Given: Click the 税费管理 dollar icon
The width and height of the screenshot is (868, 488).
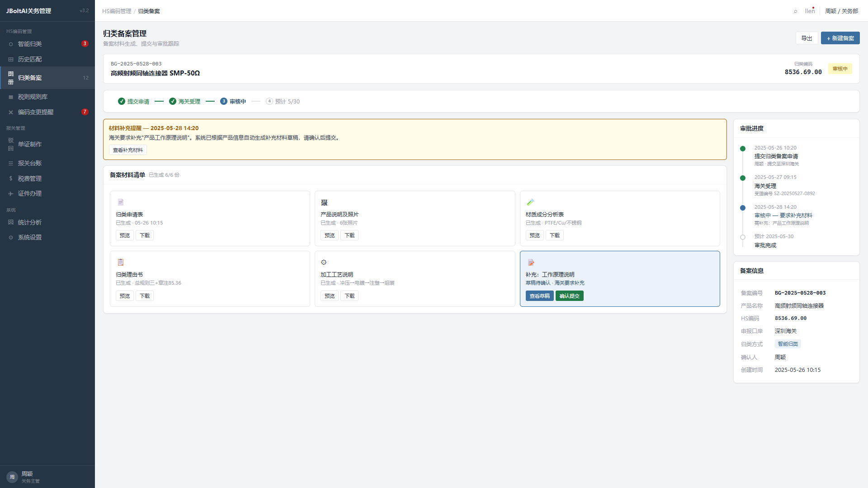Looking at the screenshot, I should click(x=11, y=178).
